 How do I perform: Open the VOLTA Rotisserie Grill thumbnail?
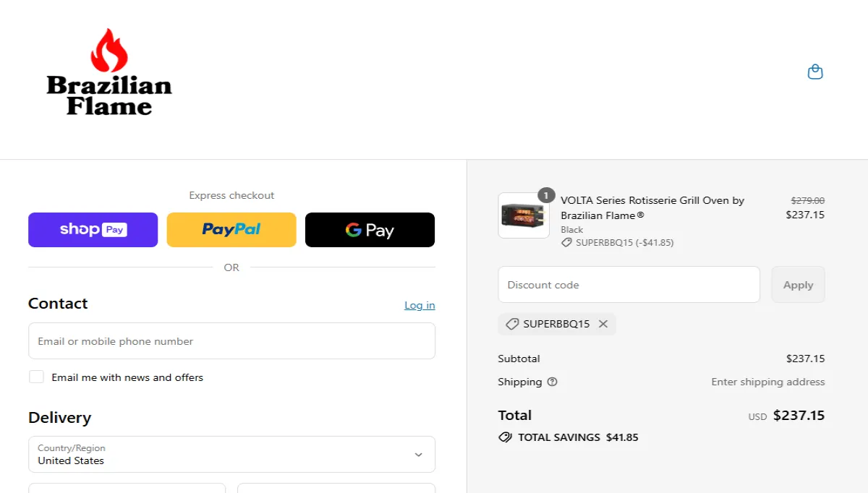click(x=524, y=215)
